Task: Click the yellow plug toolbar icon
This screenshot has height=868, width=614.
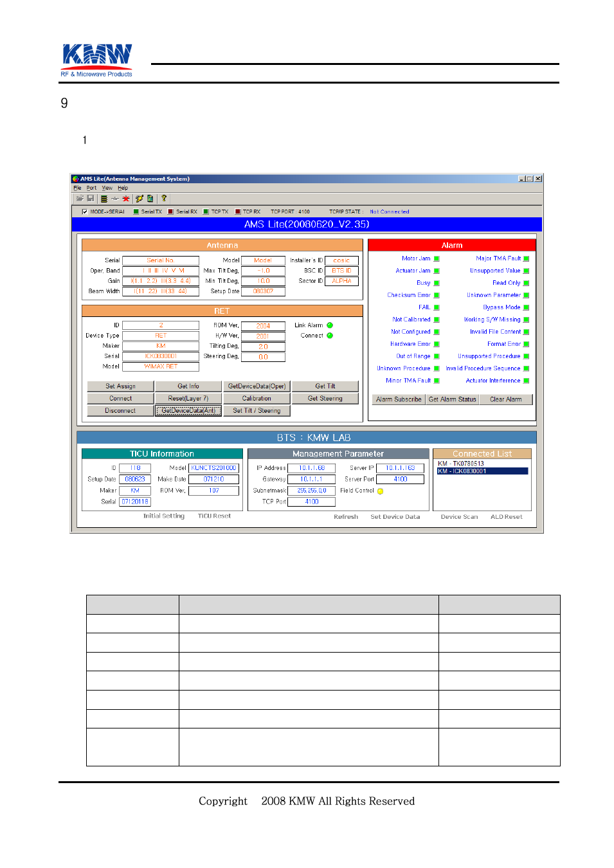Action: [139, 199]
